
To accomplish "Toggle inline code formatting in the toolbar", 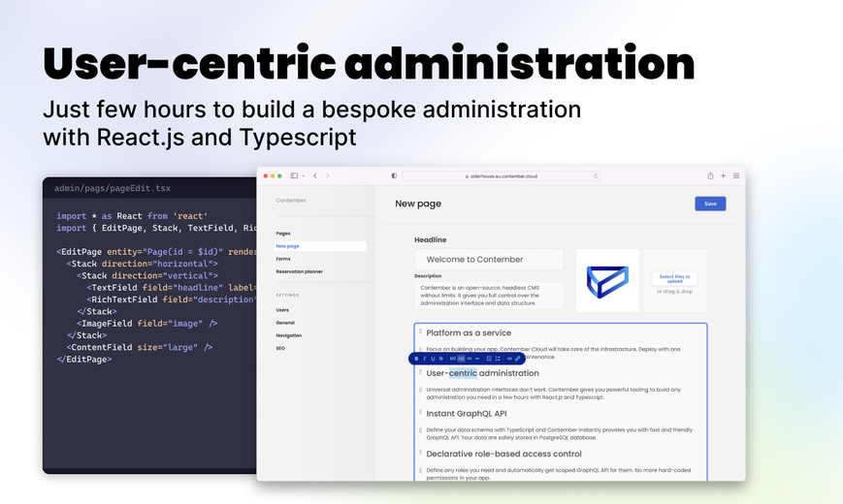I will (x=509, y=359).
